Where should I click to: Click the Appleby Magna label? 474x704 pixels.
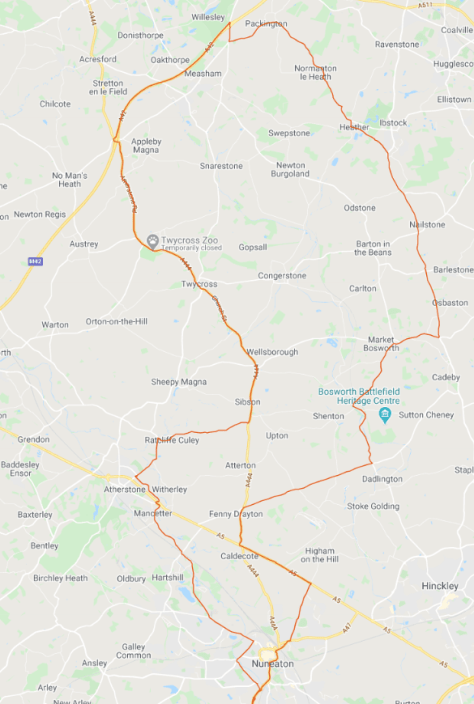[146, 145]
